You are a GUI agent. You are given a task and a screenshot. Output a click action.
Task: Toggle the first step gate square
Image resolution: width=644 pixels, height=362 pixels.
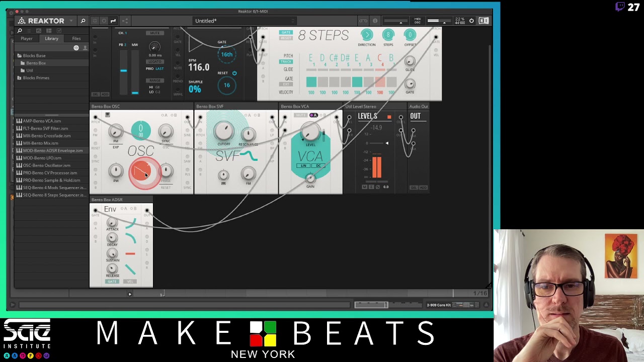(x=311, y=82)
